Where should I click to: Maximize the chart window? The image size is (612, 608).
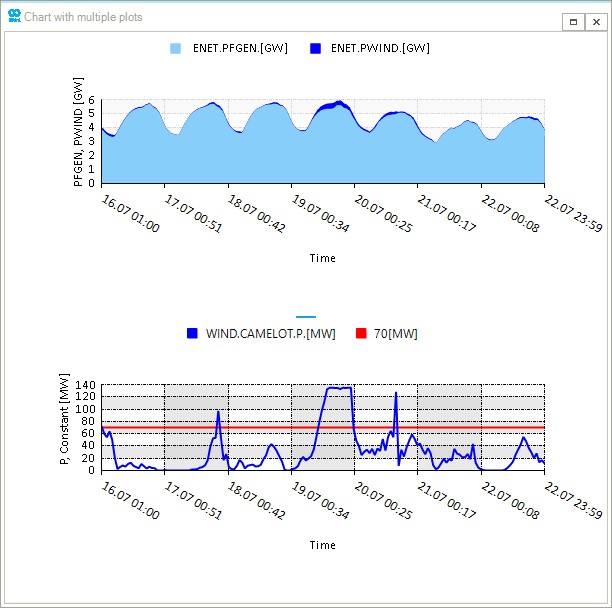pos(573,20)
